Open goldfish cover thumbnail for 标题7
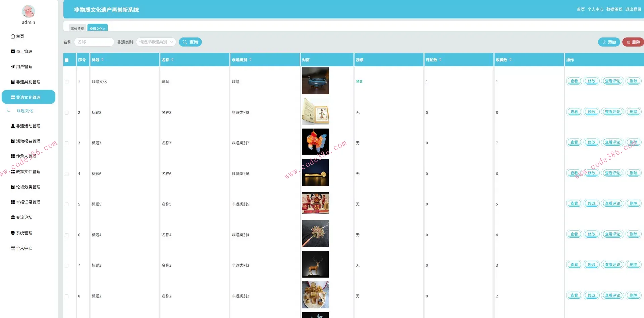Image resolution: width=644 pixels, height=318 pixels. point(315,142)
